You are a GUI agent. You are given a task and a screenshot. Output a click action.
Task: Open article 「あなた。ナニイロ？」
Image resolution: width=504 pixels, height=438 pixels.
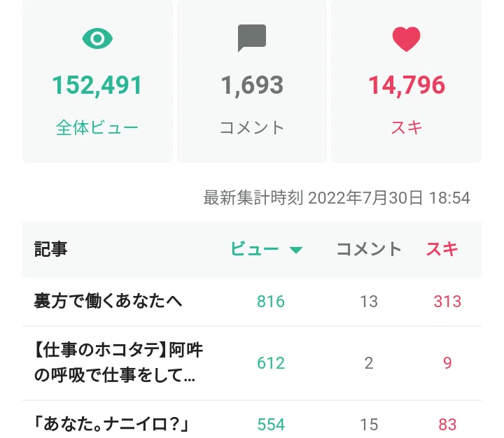111,424
